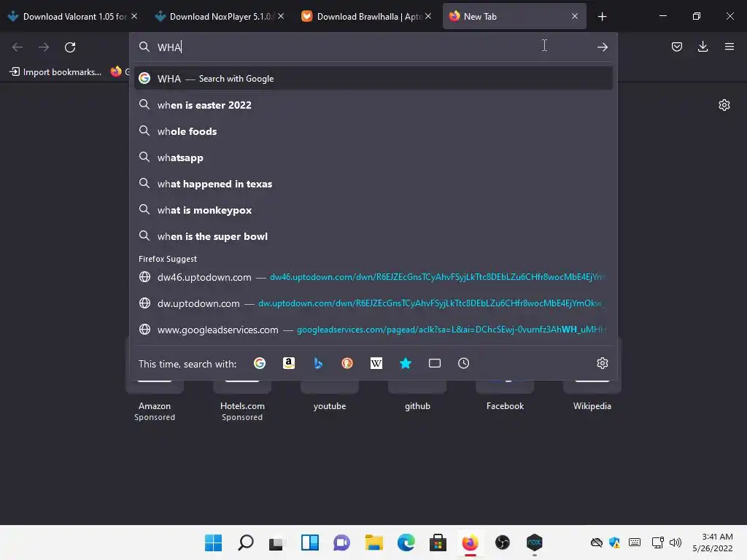The width and height of the screenshot is (747, 560).
Task: Search browsing history clock icon
Action: pyautogui.click(x=463, y=363)
